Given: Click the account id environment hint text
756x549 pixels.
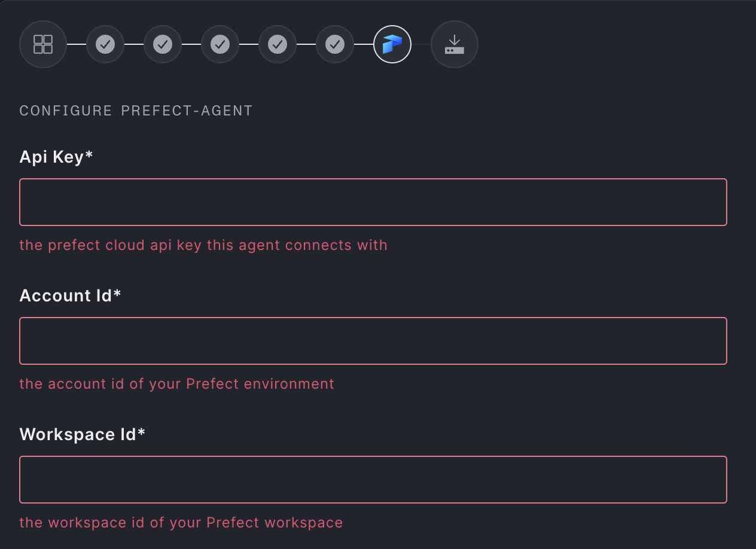Looking at the screenshot, I should coord(177,384).
